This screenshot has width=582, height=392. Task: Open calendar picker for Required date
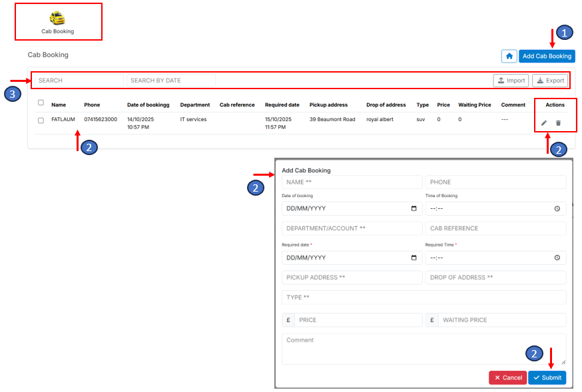[x=414, y=258]
